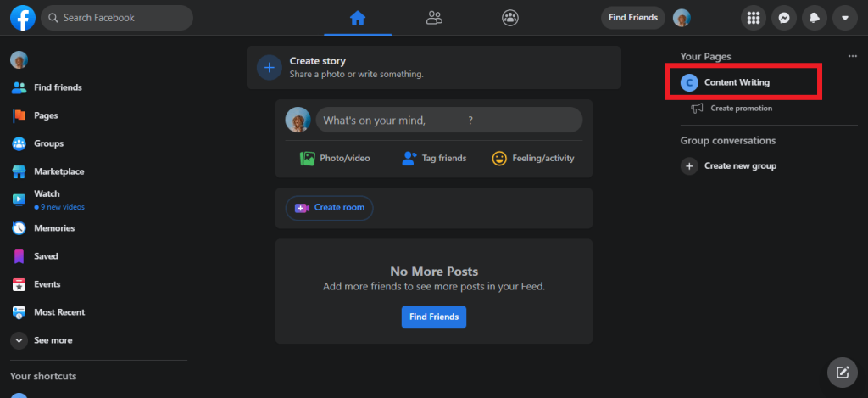Click the What's on your mind box
868x398 pixels.
(449, 120)
